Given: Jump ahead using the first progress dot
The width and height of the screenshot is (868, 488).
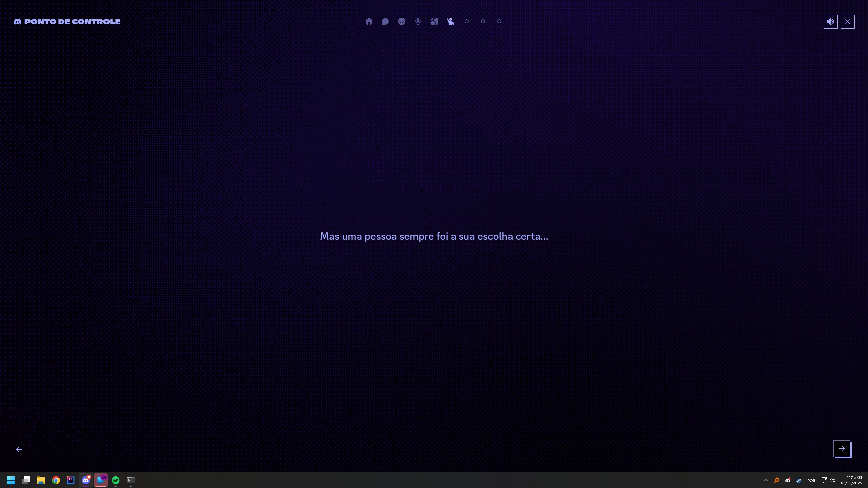Looking at the screenshot, I should tap(466, 21).
